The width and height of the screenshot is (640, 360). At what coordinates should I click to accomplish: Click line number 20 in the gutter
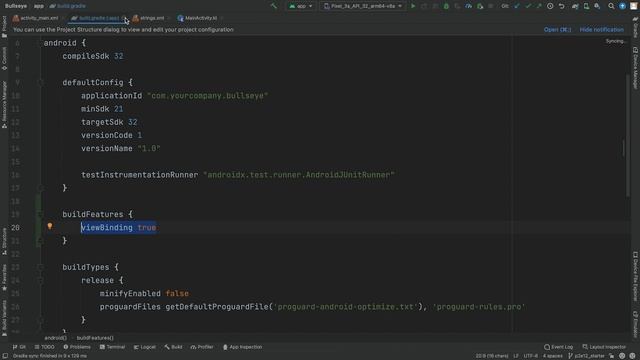point(15,227)
